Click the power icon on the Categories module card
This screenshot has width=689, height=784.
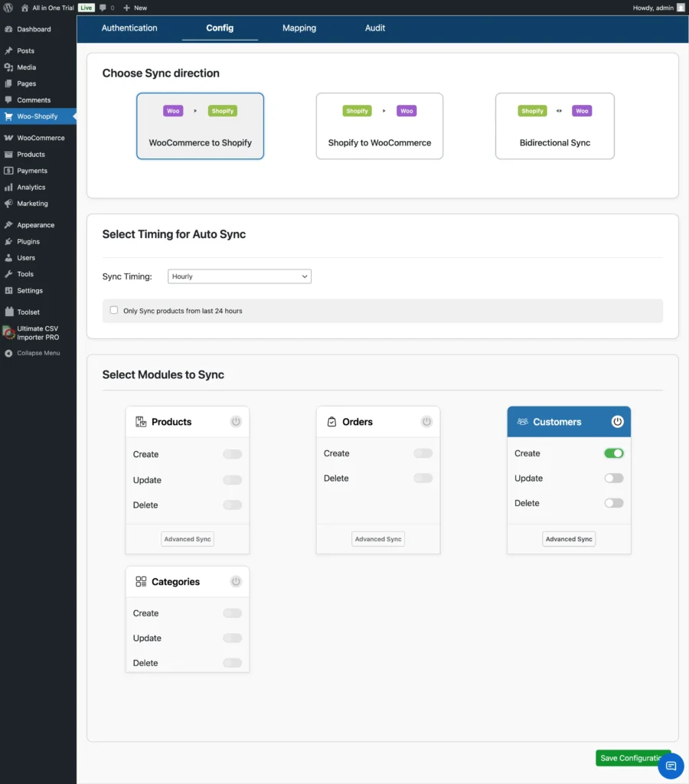(x=237, y=581)
